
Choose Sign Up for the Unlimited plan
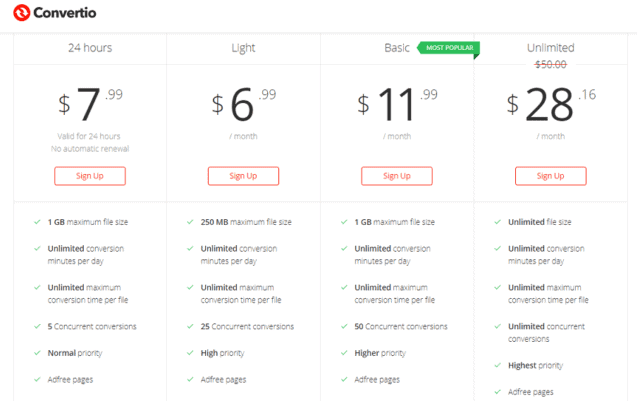coord(551,176)
